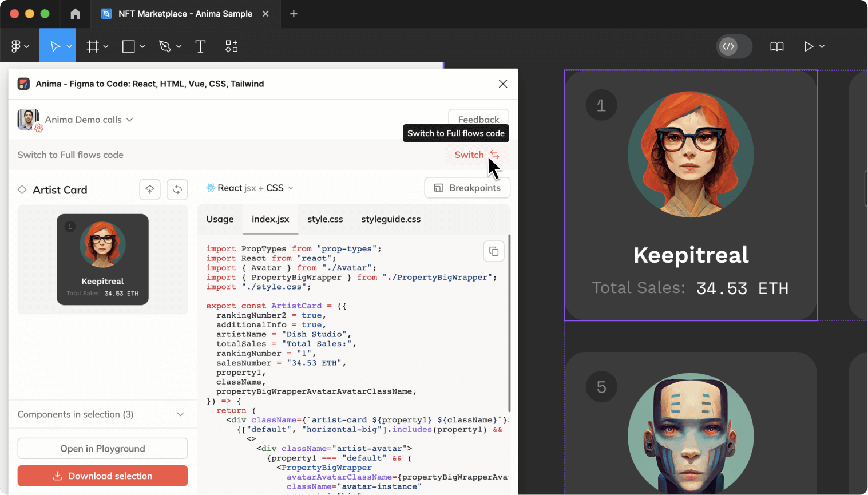The image size is (868, 495).
Task: Click Open in Playground
Action: tap(102, 449)
